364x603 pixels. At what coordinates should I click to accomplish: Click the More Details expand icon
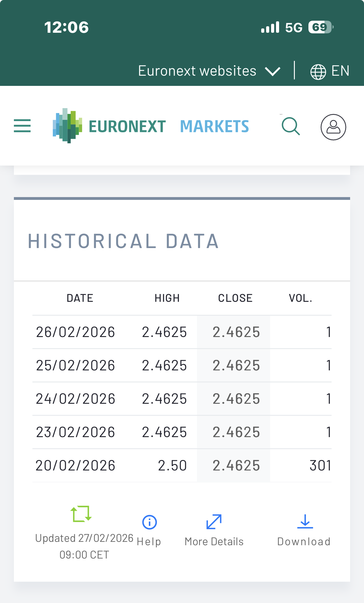214,522
